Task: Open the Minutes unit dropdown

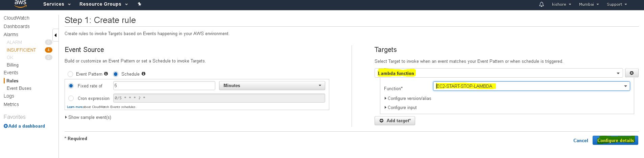Action: 272,86
